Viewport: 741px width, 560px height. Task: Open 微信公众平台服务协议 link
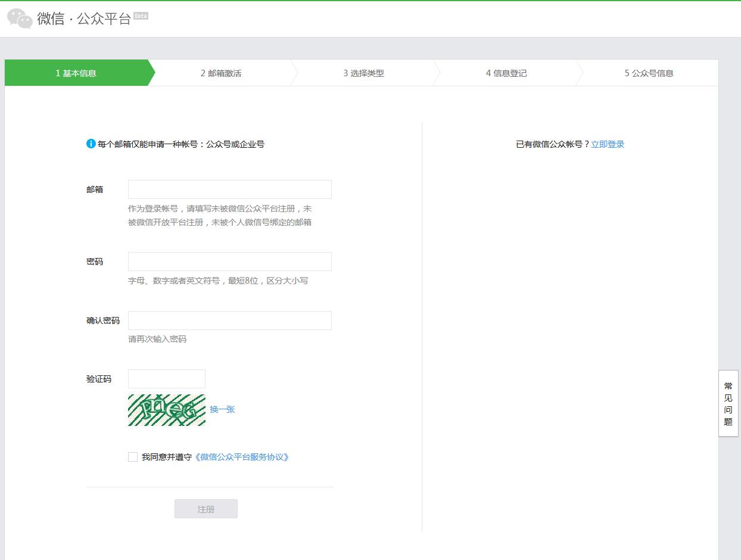coord(242,457)
